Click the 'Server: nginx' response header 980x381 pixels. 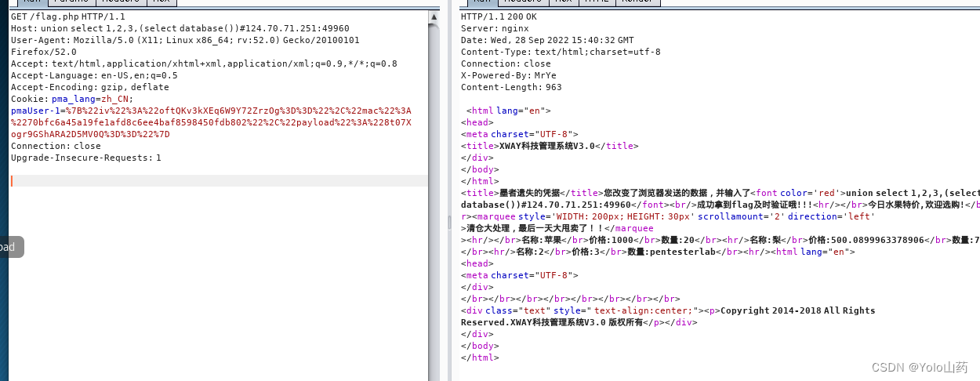tap(494, 28)
